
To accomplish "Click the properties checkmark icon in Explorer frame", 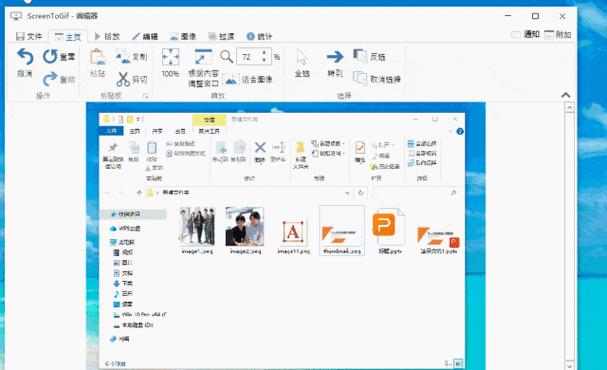I will 360,147.
